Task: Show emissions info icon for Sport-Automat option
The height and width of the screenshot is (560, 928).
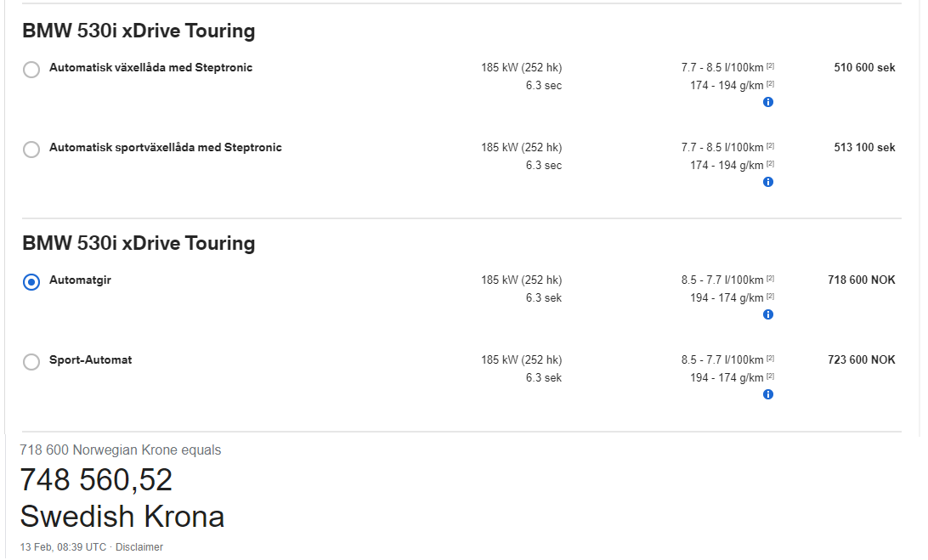Action: (x=768, y=394)
